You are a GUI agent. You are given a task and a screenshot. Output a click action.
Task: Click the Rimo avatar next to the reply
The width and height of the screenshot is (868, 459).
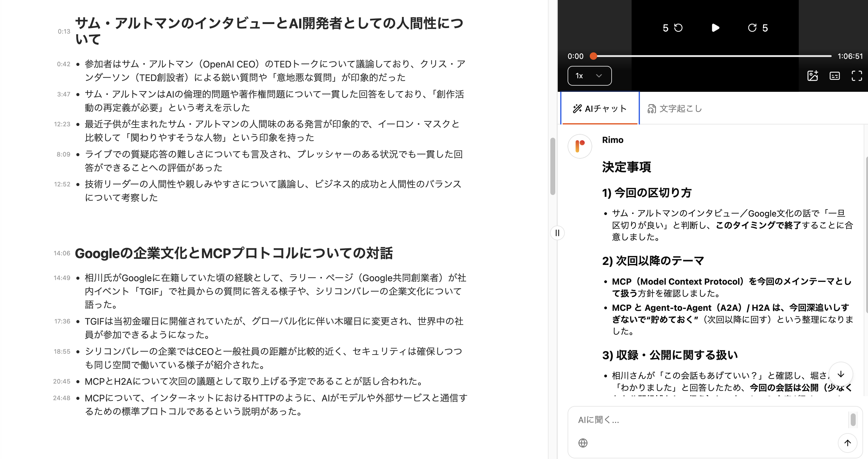[580, 146]
